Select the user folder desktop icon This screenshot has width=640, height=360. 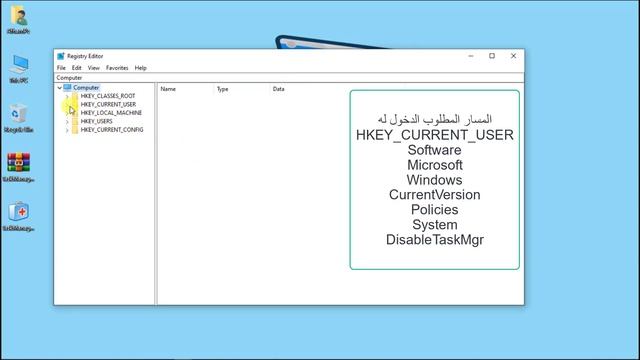pos(19,20)
